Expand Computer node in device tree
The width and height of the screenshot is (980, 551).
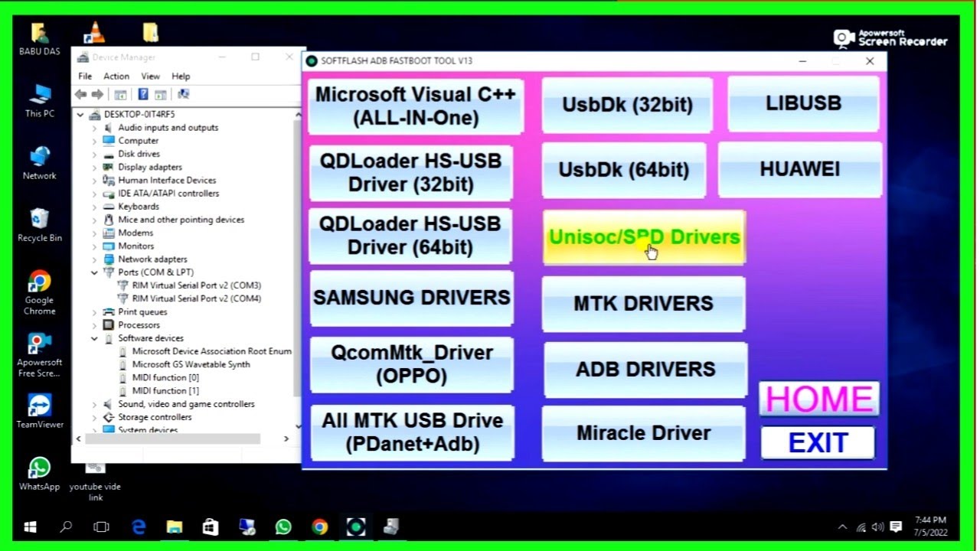[94, 141]
